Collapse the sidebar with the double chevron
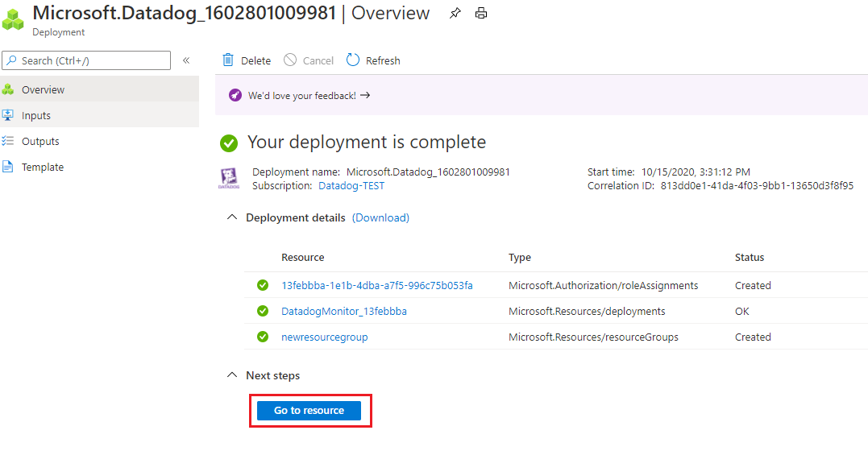 (x=186, y=60)
